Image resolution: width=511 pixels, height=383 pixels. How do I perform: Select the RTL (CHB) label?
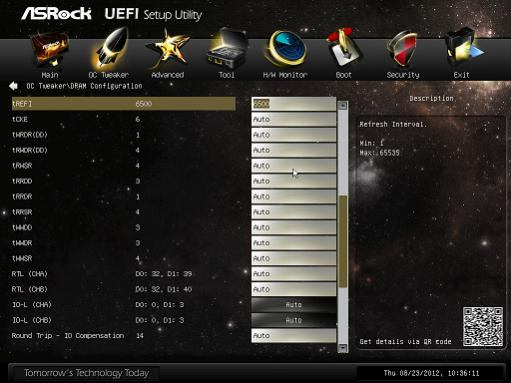pyautogui.click(x=30, y=289)
